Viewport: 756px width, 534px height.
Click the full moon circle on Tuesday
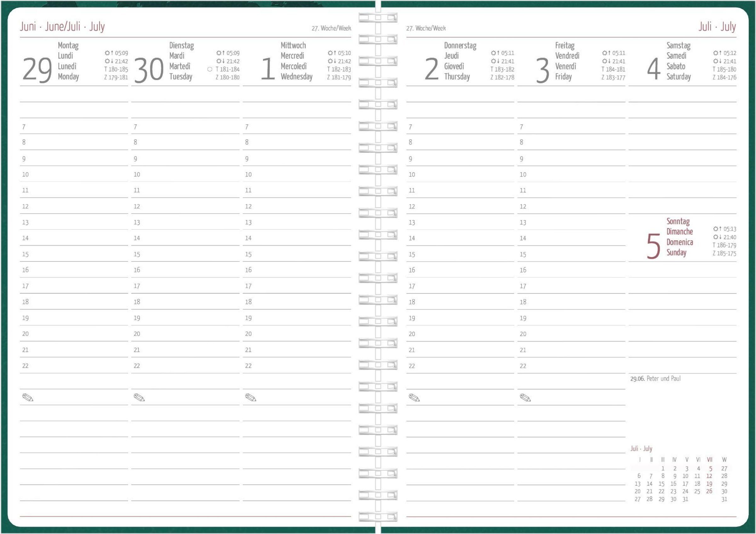(210, 69)
